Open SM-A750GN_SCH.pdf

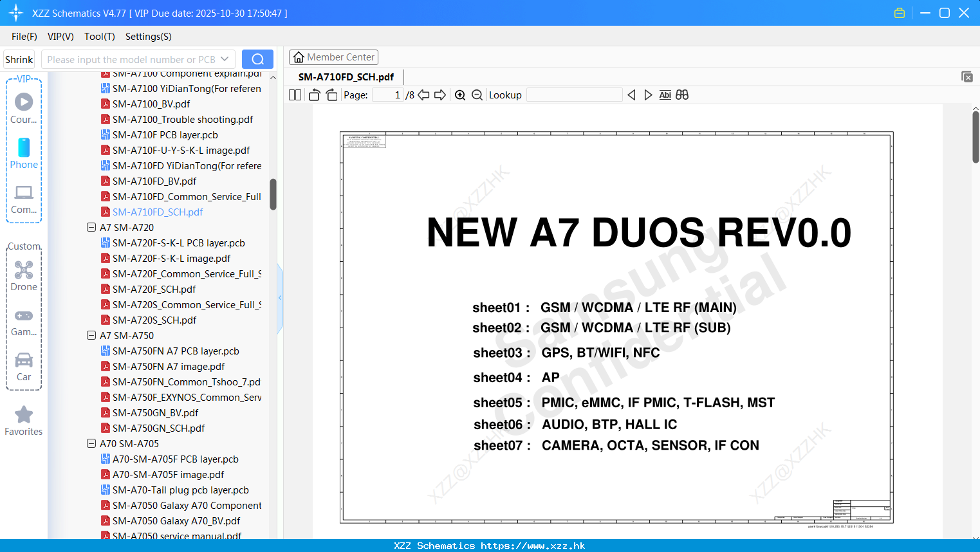pyautogui.click(x=159, y=428)
